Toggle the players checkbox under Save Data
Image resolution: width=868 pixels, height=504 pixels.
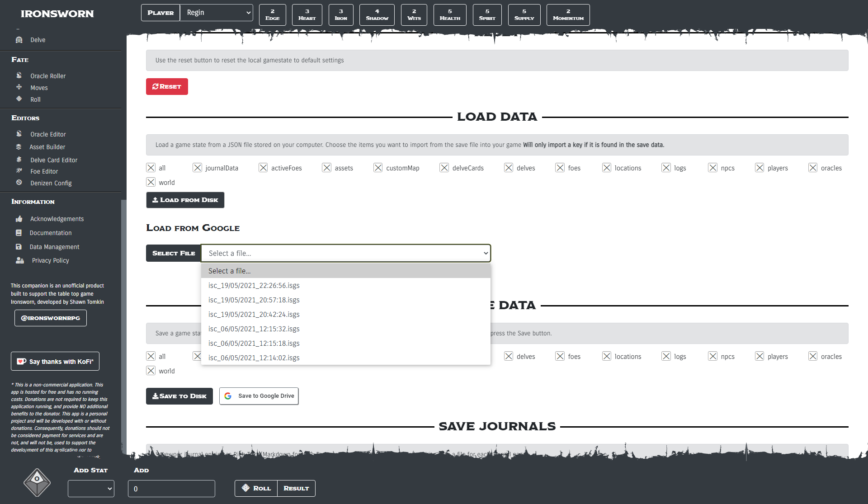click(x=759, y=356)
